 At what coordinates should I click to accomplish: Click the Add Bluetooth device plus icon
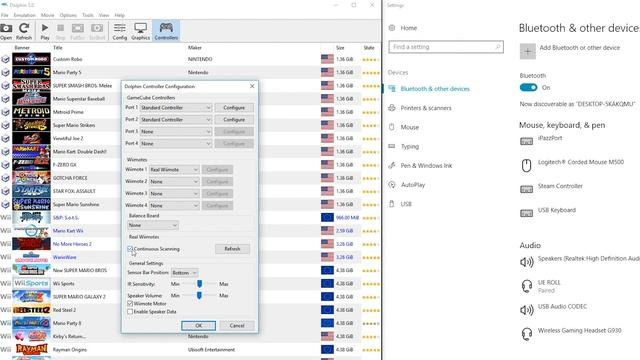pos(527,51)
